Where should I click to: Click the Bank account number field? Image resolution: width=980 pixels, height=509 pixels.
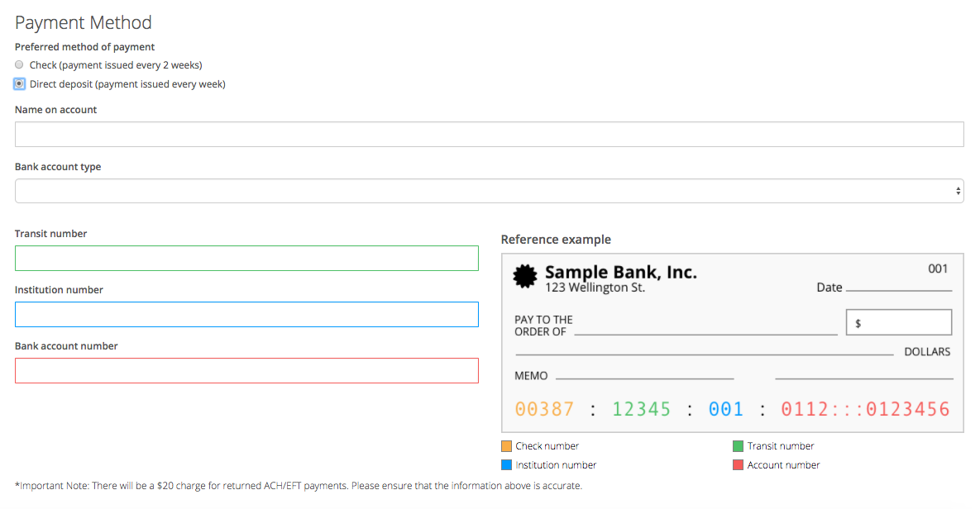(247, 370)
